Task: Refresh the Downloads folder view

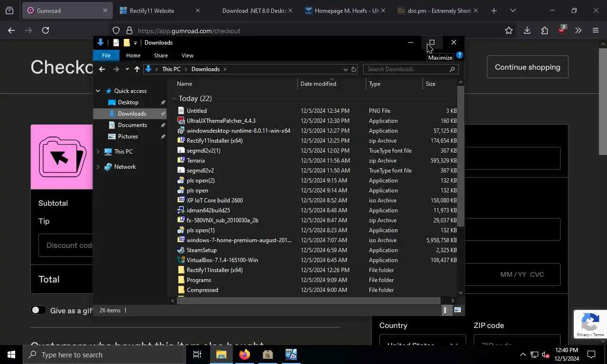Action: pyautogui.click(x=354, y=69)
